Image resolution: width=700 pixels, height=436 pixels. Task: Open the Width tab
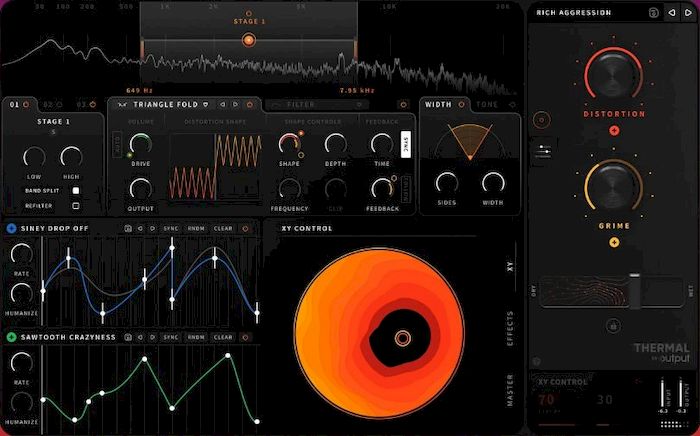click(x=438, y=104)
